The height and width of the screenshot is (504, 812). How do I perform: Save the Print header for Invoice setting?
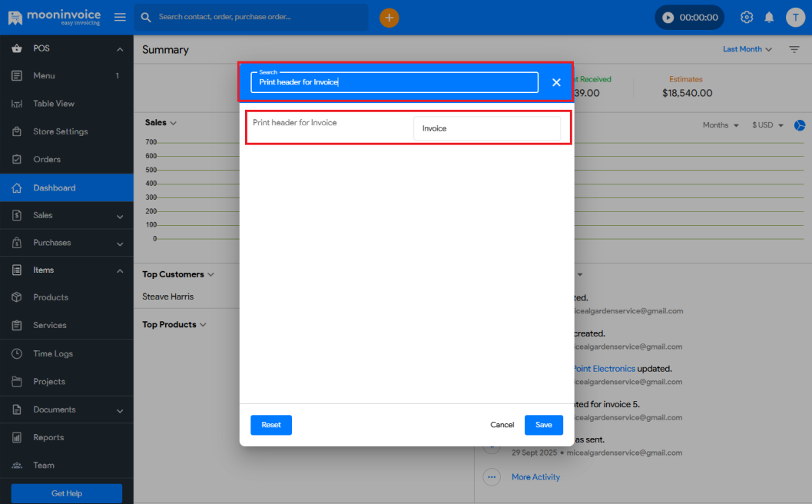pos(543,424)
